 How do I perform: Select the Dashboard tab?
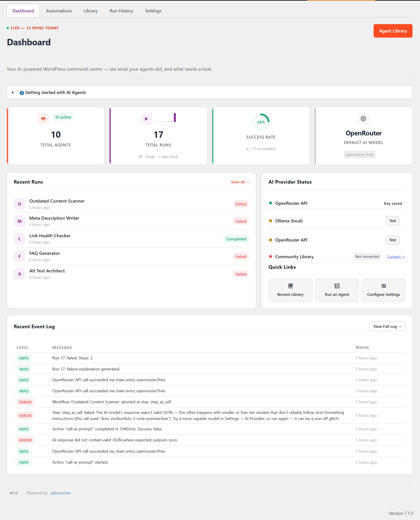(x=23, y=11)
